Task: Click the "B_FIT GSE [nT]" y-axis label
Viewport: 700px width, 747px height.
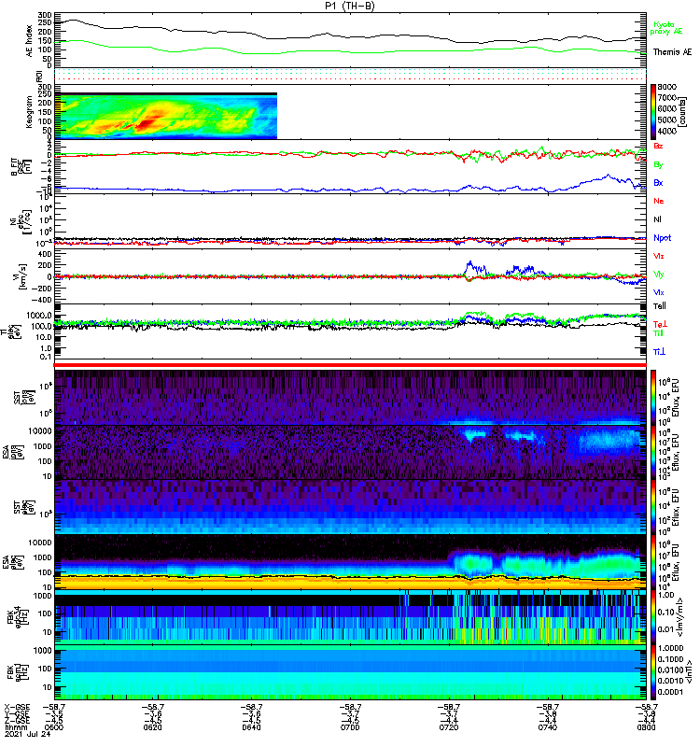Action: 21,166
